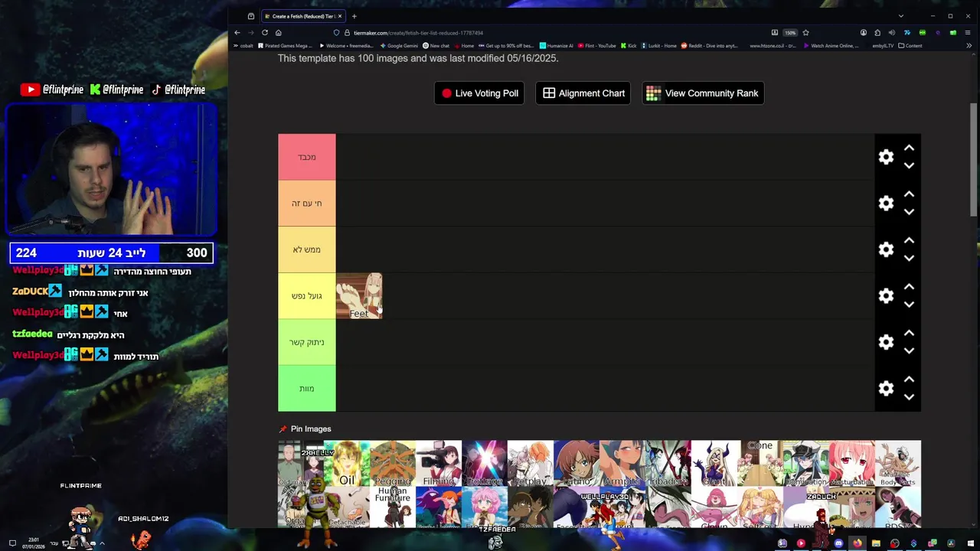Viewport: 980px width, 551px height.
Task: Open the Kick bookmark
Action: tap(629, 46)
